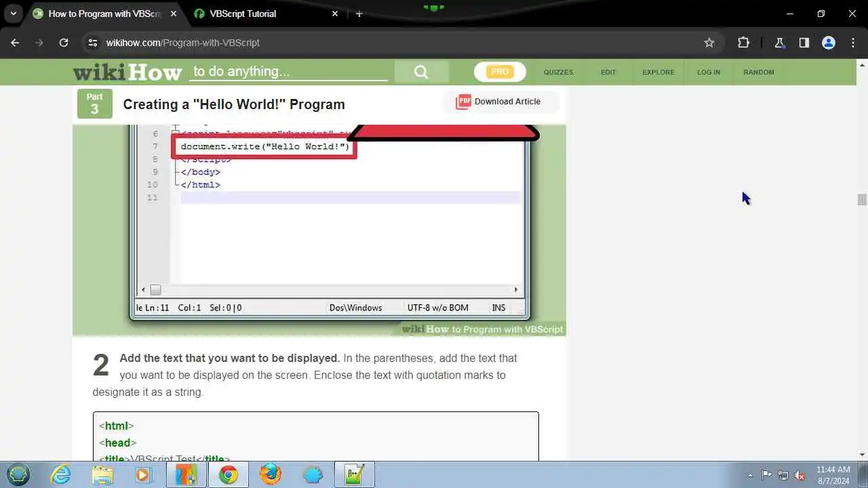Open the Chrome three-dot menu
868x488 pixels.
coord(853,43)
